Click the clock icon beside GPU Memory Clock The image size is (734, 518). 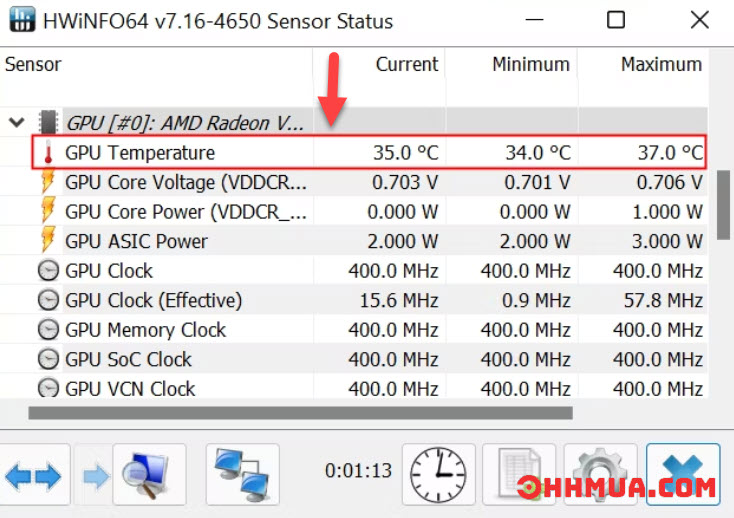48,329
